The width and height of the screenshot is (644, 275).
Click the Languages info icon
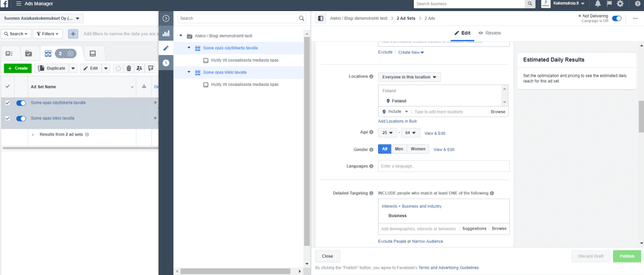pyautogui.click(x=371, y=166)
